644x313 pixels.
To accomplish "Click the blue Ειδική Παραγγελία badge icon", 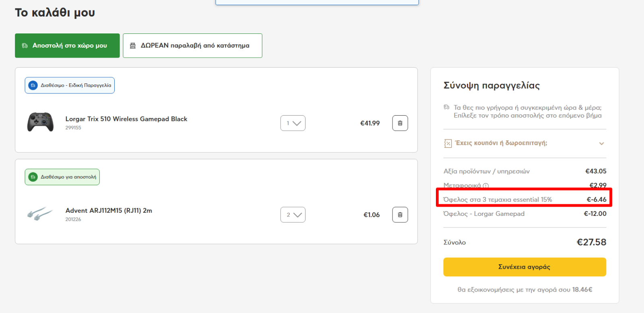I will [33, 85].
